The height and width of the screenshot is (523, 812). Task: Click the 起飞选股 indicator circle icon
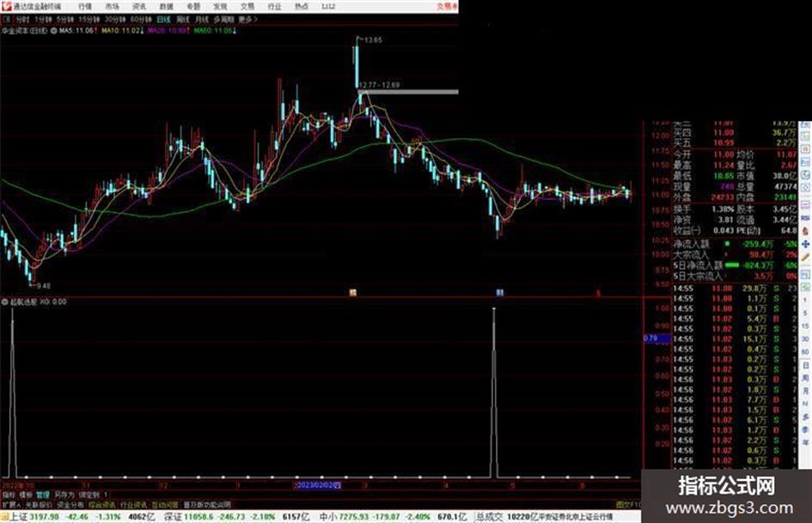(4, 301)
